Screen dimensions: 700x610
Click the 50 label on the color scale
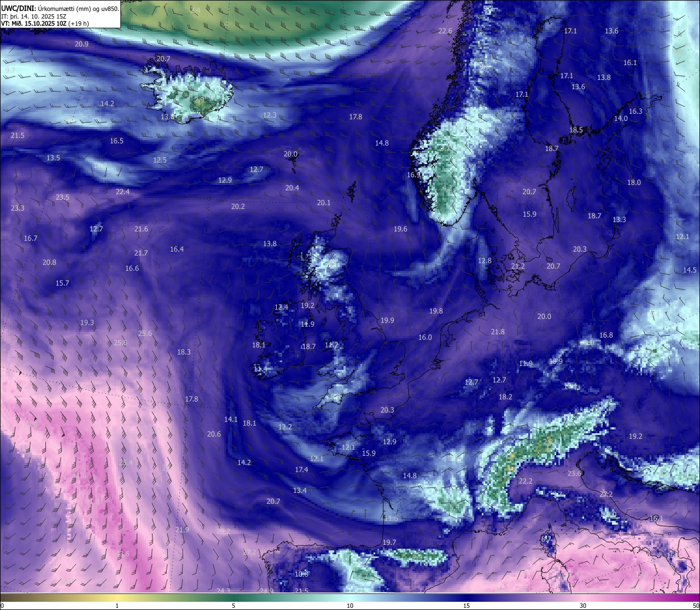pyautogui.click(x=696, y=606)
